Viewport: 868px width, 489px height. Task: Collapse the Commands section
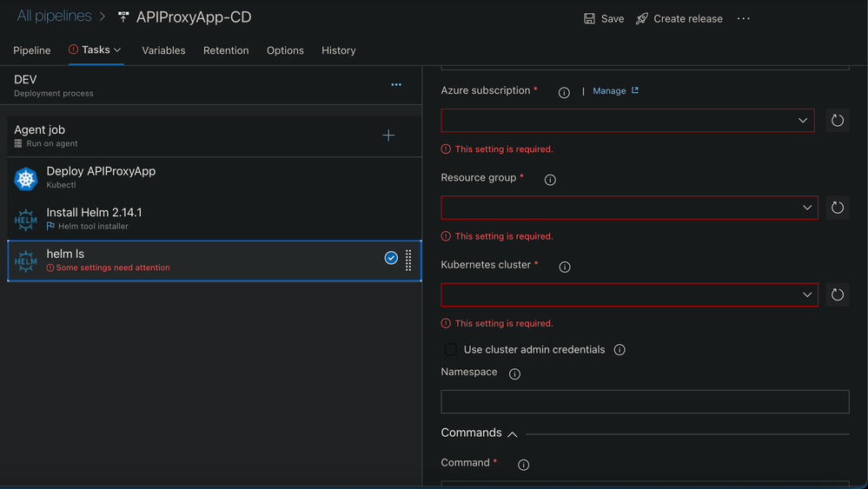pos(513,434)
